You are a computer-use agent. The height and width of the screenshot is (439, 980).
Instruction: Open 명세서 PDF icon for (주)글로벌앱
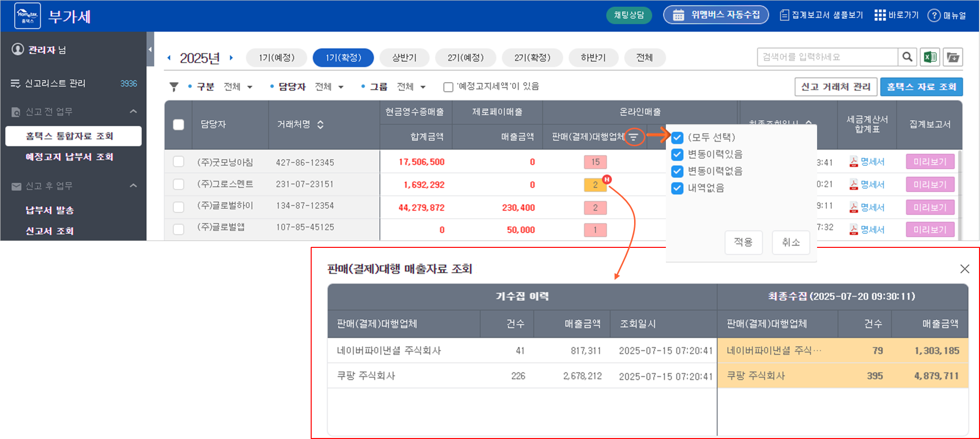pyautogui.click(x=853, y=229)
